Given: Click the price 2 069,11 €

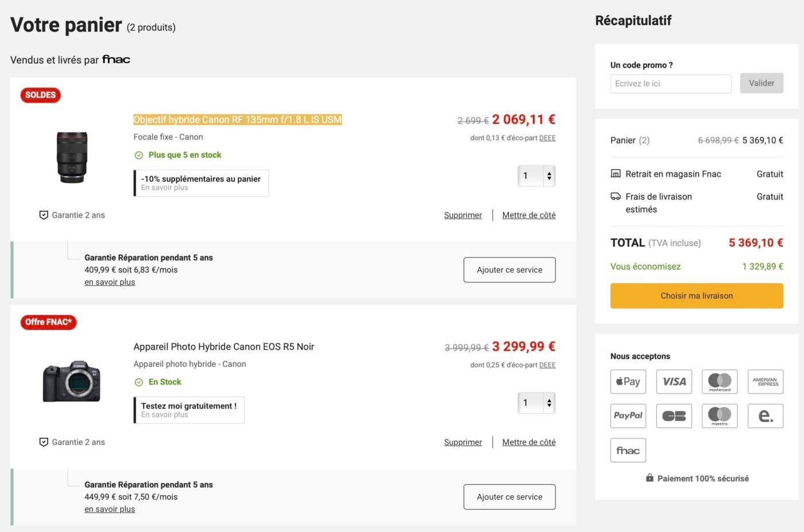Looking at the screenshot, I should click(524, 119).
